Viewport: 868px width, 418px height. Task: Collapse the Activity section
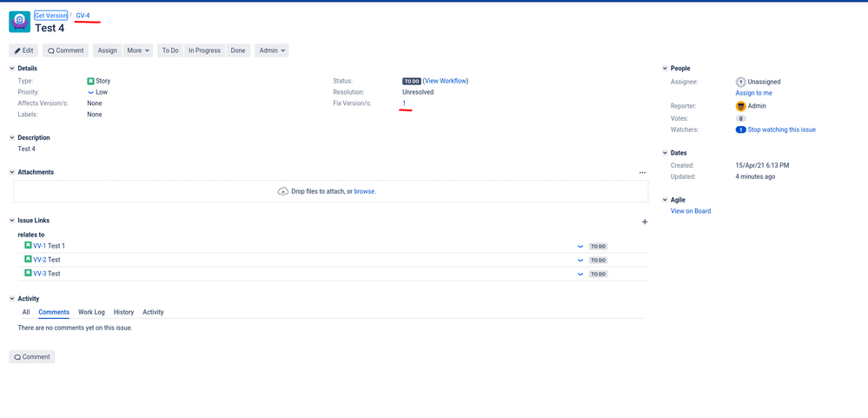[x=12, y=299]
